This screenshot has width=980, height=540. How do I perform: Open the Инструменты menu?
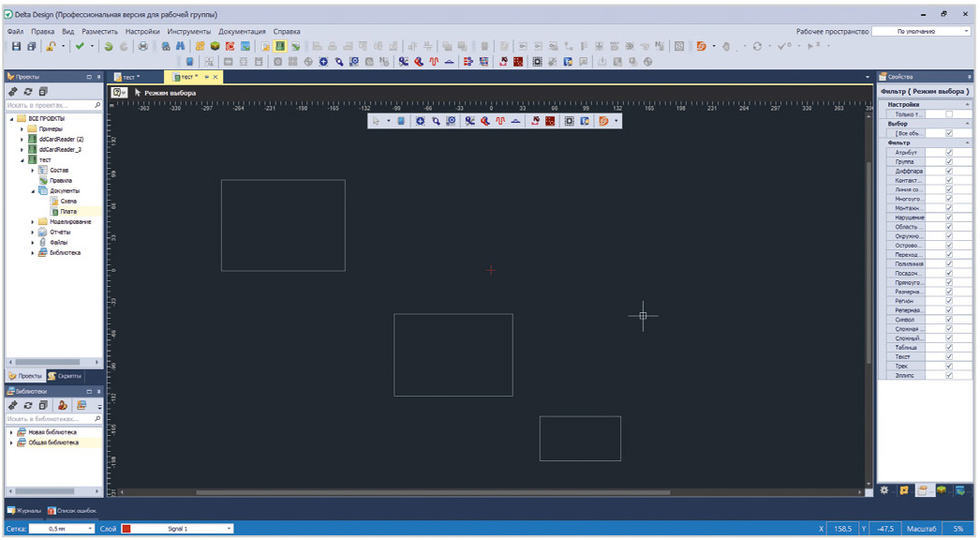click(x=189, y=31)
